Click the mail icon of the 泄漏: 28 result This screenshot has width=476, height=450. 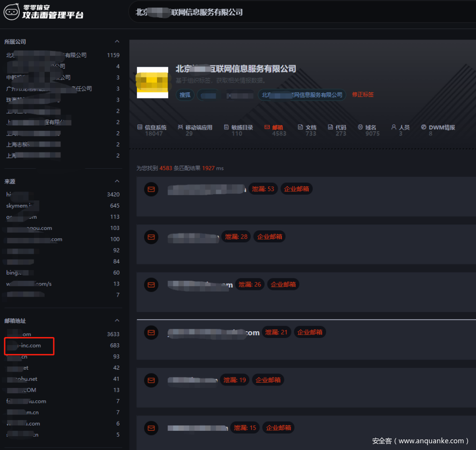[x=151, y=237]
